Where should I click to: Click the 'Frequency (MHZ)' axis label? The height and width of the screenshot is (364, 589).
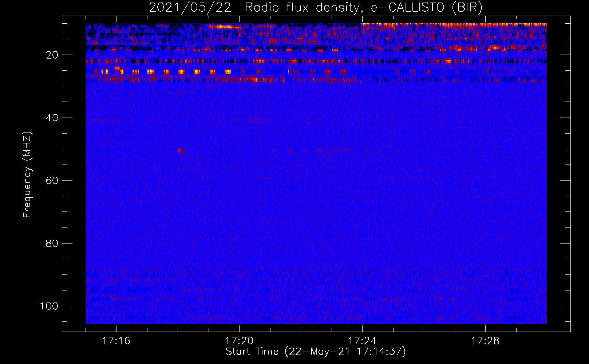point(27,174)
